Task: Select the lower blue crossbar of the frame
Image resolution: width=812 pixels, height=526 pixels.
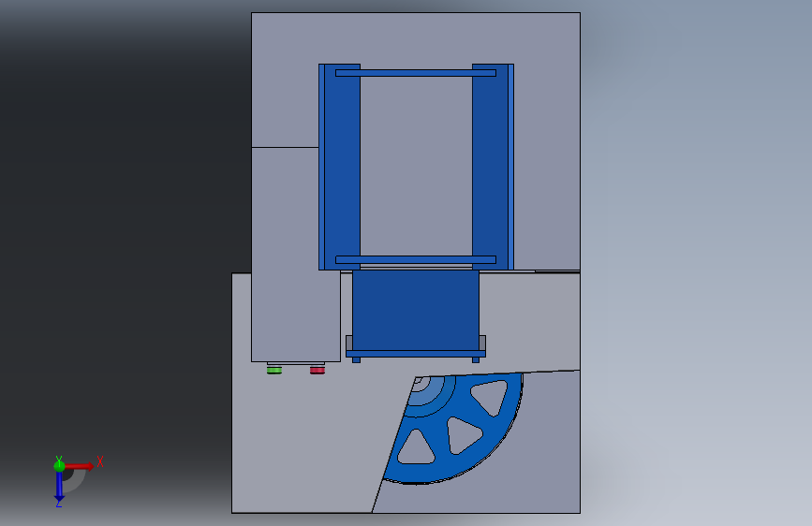Action: 416,260
